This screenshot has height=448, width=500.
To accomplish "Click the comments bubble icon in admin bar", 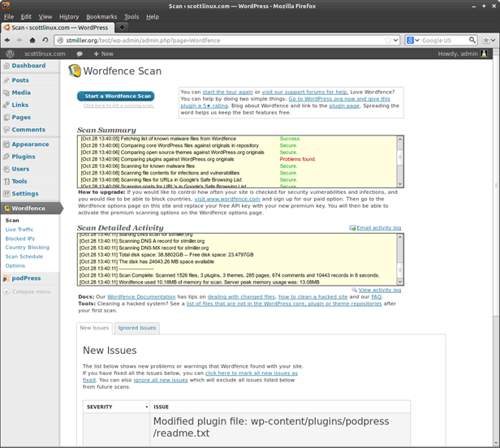I will (x=80, y=54).
